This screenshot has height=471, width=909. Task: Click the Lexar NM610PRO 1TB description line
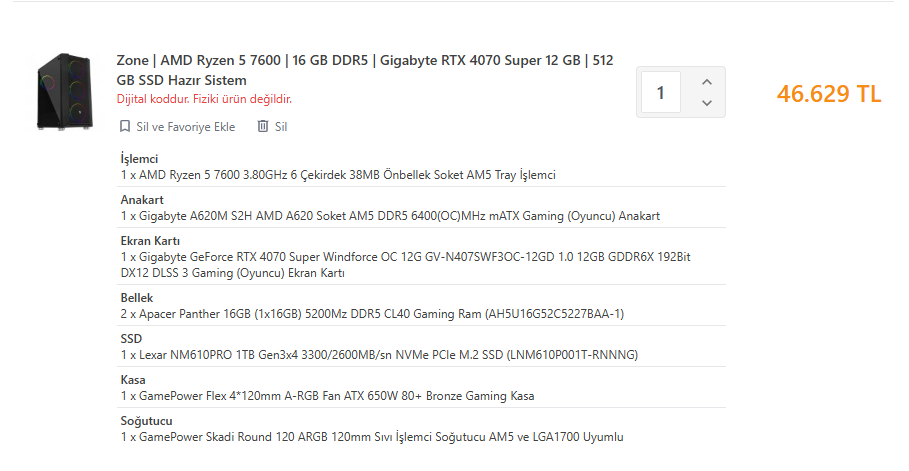pyautogui.click(x=379, y=355)
